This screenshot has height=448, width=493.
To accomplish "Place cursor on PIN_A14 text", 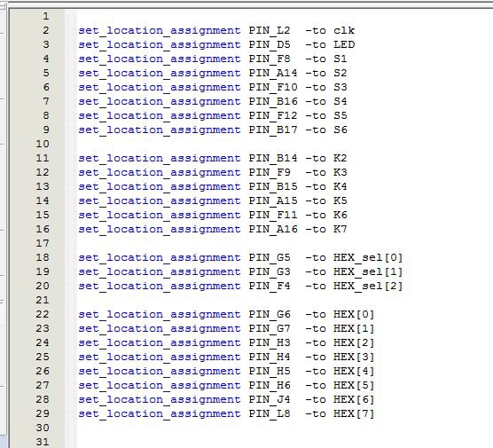I will 273,73.
